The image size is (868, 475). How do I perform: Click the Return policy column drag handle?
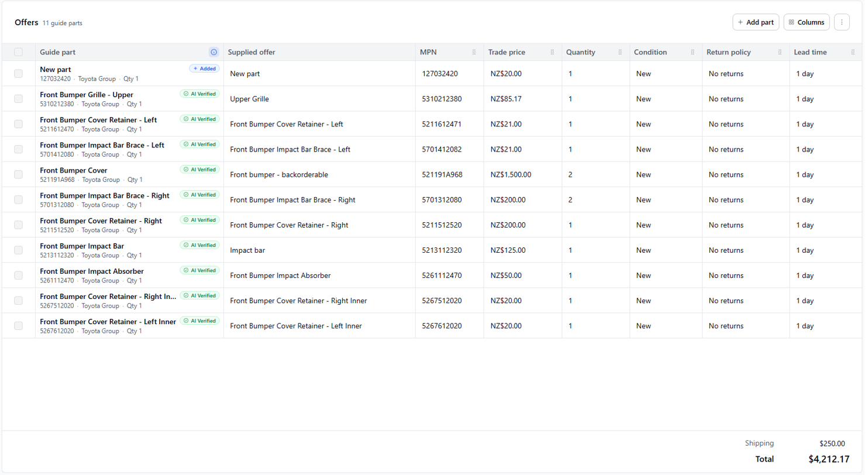(x=780, y=52)
